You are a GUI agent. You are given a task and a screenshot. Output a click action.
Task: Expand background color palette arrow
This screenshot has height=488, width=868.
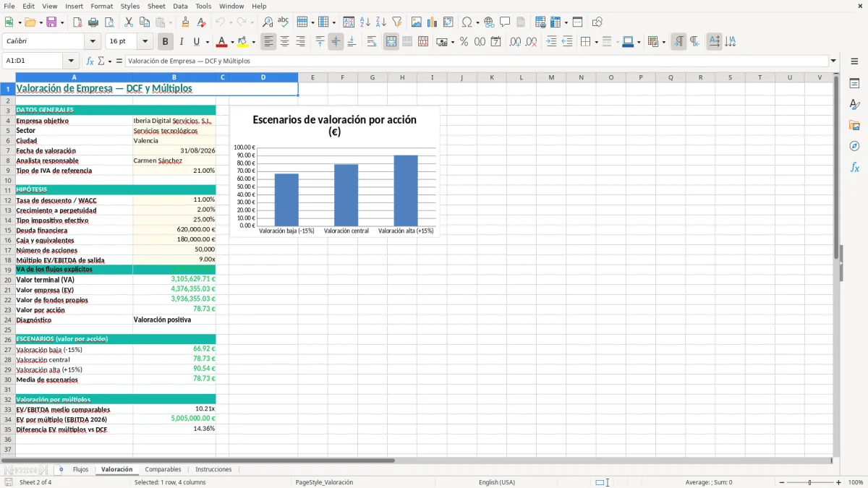(x=252, y=42)
